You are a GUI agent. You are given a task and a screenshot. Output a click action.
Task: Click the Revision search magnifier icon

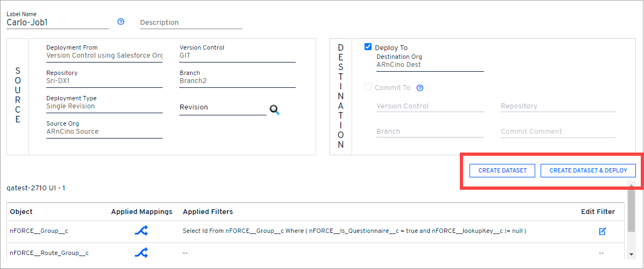(x=275, y=110)
